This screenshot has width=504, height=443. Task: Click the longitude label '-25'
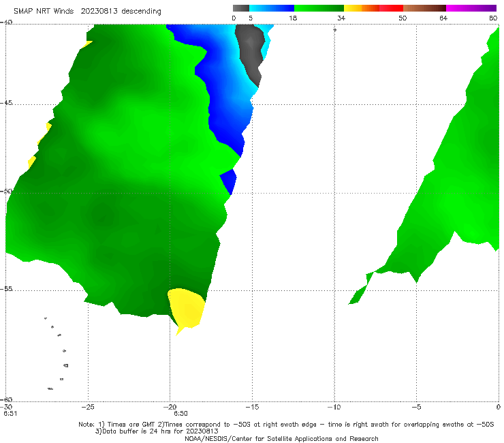(x=88, y=407)
